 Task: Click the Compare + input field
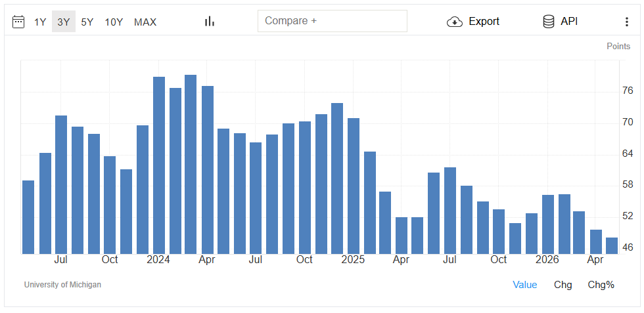pos(333,21)
